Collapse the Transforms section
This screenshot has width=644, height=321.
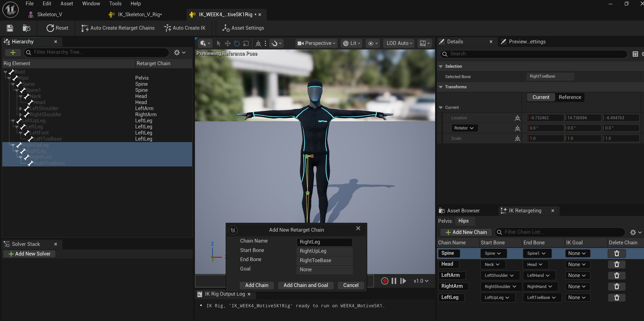pyautogui.click(x=441, y=87)
